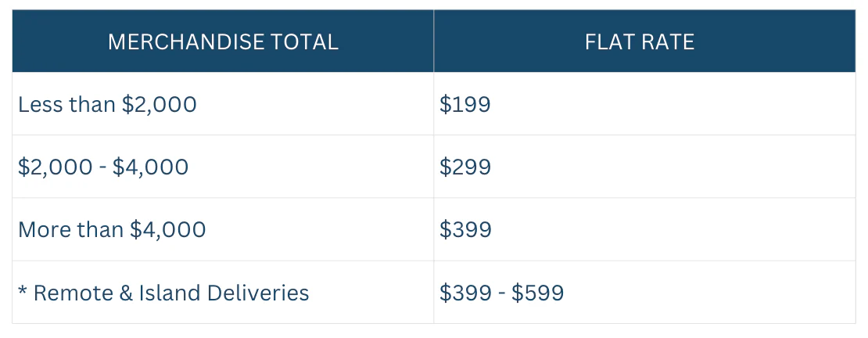Click the ampersand in Remote & Island Deliveries

[128, 293]
